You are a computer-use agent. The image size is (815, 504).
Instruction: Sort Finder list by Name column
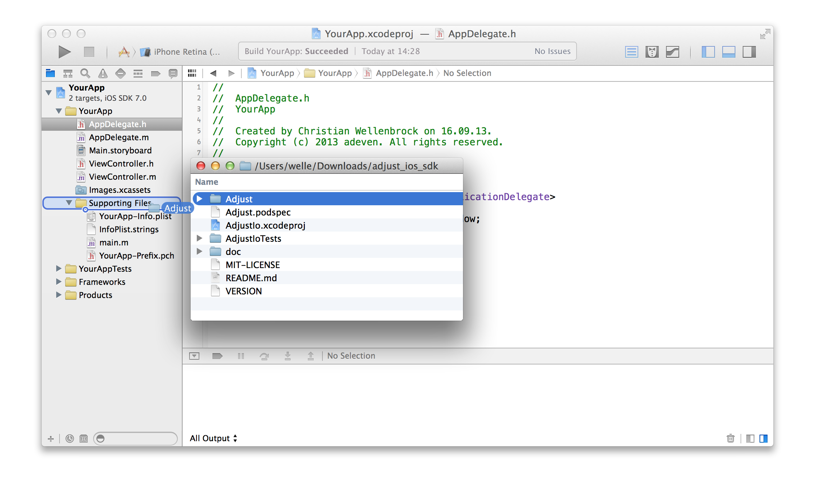[327, 182]
